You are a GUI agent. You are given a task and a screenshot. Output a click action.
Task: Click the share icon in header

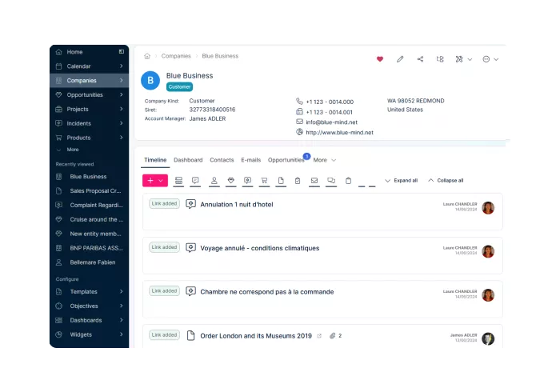[420, 59]
